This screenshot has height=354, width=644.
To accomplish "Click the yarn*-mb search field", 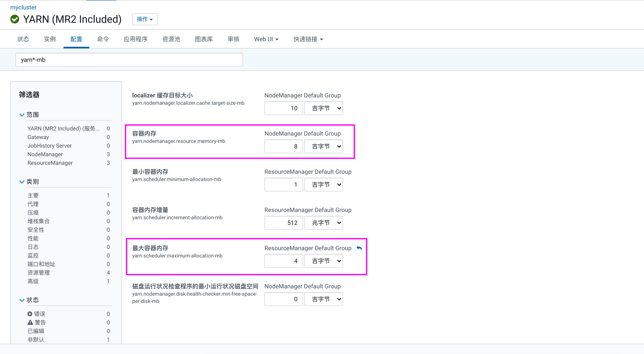I will 129,60.
